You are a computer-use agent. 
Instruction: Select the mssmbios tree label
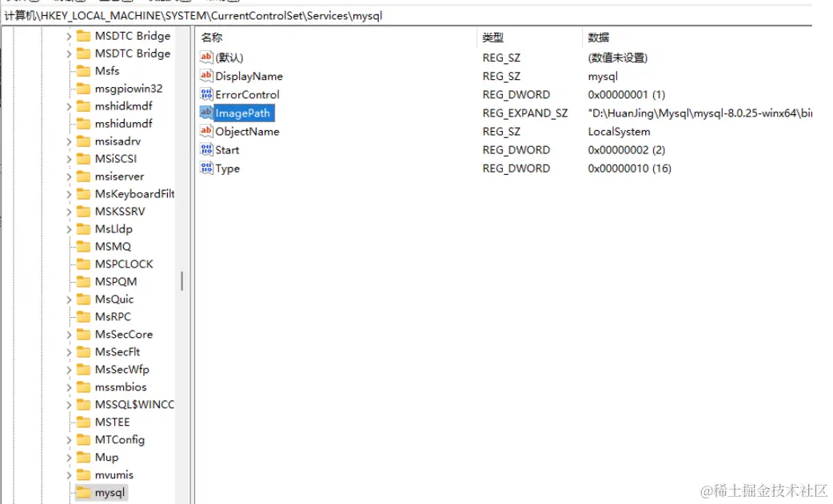[x=121, y=387]
